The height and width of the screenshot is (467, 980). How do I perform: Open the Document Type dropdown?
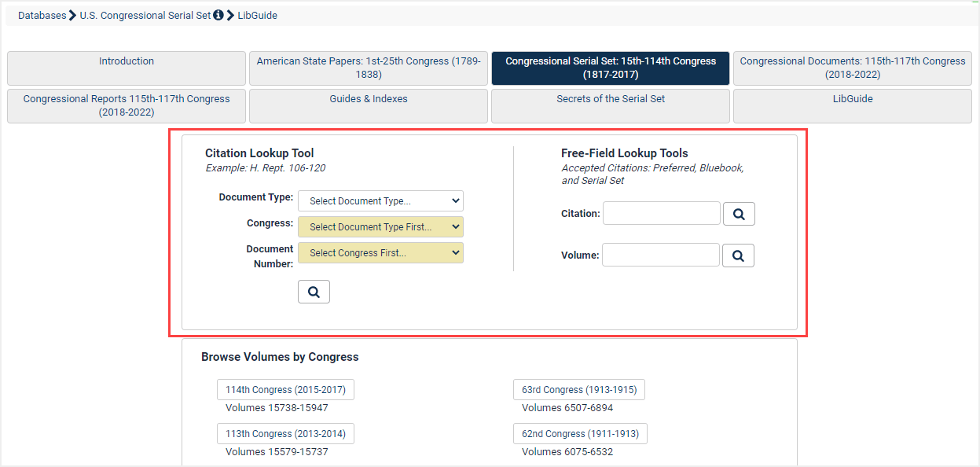(380, 200)
